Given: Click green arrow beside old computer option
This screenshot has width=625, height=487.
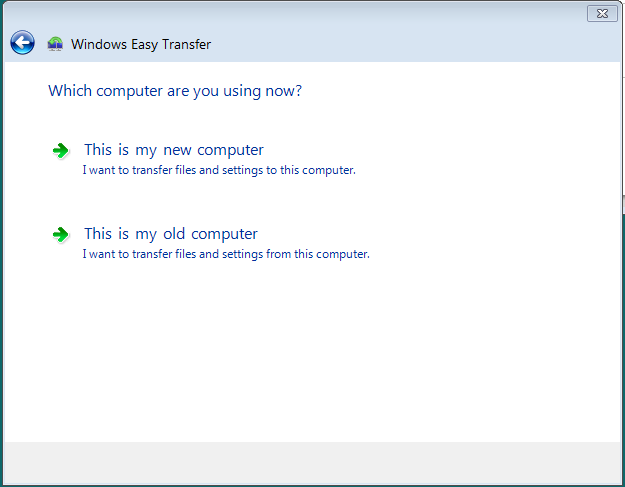Looking at the screenshot, I should click(61, 235).
